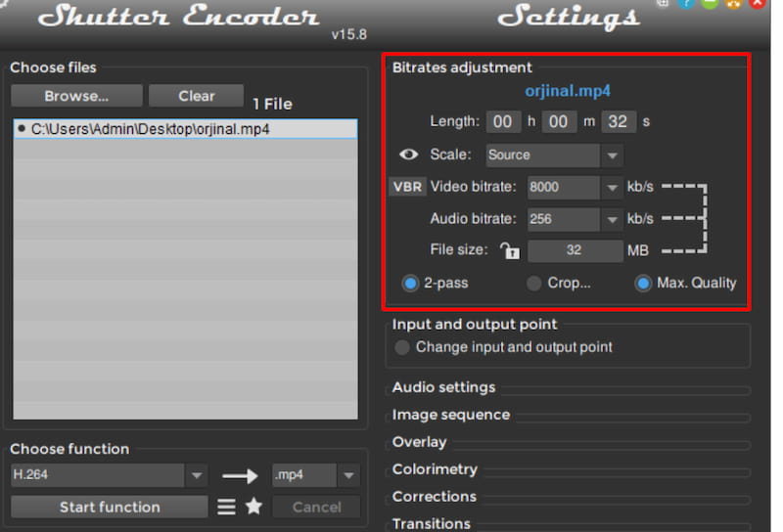The height and width of the screenshot is (532, 783).
Task: Click the Start function button
Action: pyautogui.click(x=110, y=507)
